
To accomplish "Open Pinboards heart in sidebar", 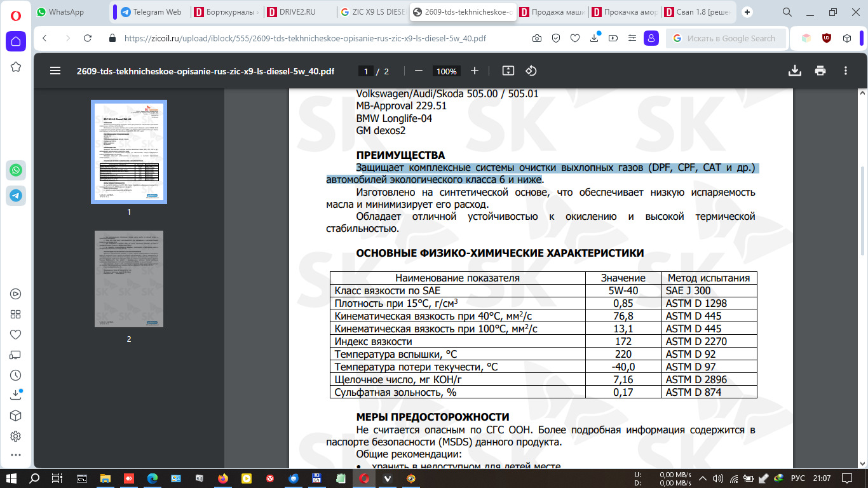I will pos(16,334).
